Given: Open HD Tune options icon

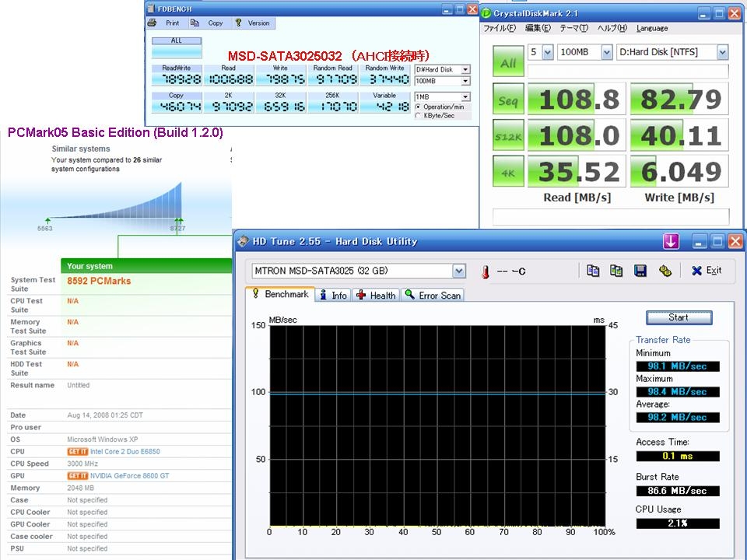Looking at the screenshot, I should [x=665, y=271].
